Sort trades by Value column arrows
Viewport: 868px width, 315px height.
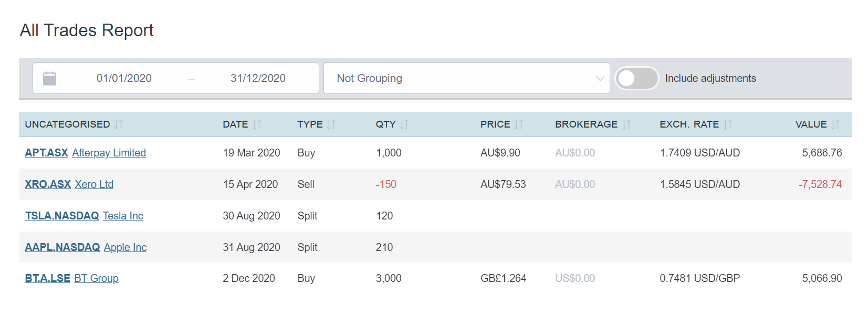(835, 124)
